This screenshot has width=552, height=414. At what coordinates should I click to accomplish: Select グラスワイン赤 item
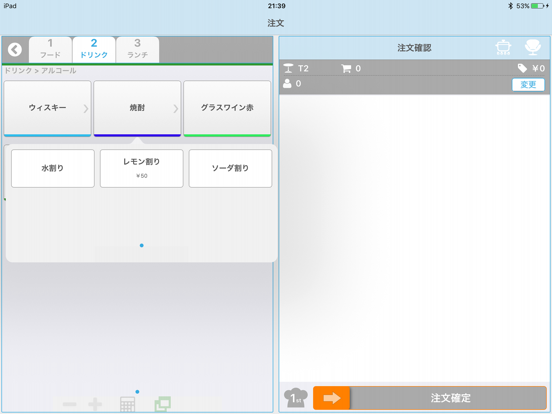(227, 108)
